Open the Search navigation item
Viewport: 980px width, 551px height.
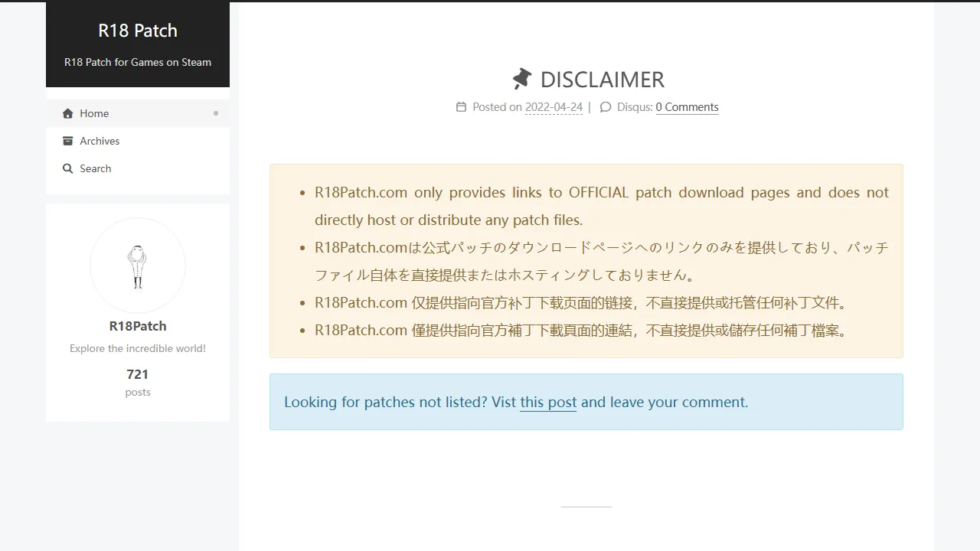tap(96, 168)
